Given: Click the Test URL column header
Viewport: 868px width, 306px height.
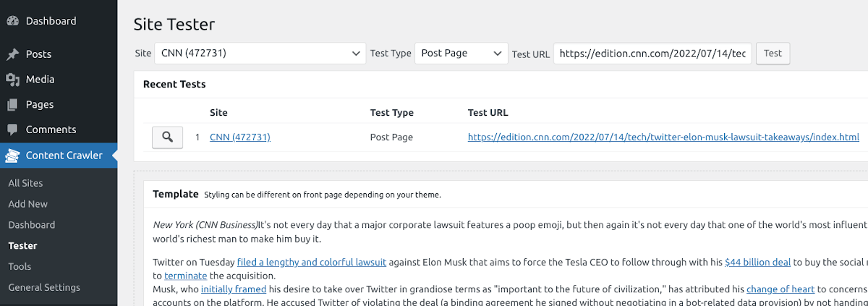Looking at the screenshot, I should pos(488,113).
